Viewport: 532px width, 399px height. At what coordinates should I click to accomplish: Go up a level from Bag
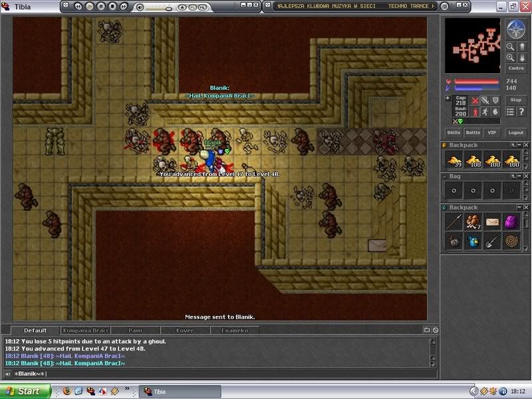(513, 176)
